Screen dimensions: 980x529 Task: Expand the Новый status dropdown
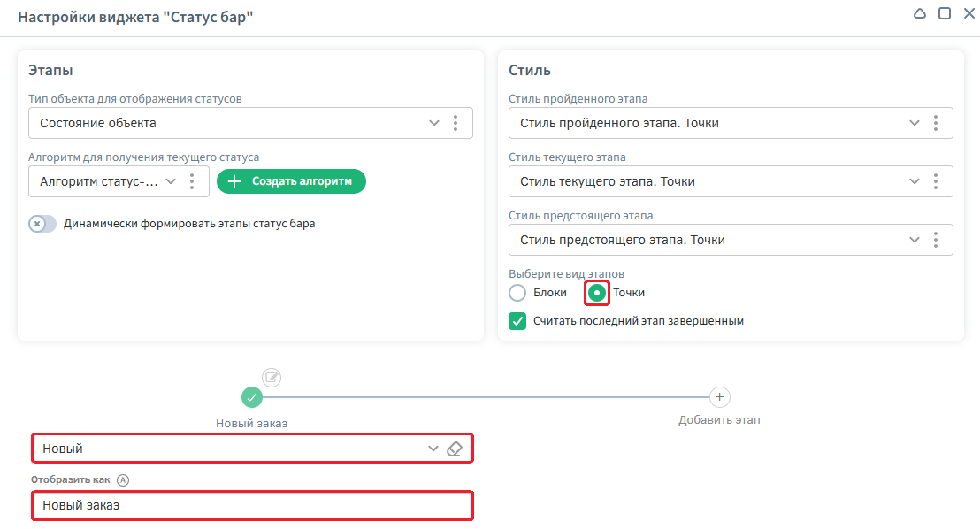tap(433, 448)
